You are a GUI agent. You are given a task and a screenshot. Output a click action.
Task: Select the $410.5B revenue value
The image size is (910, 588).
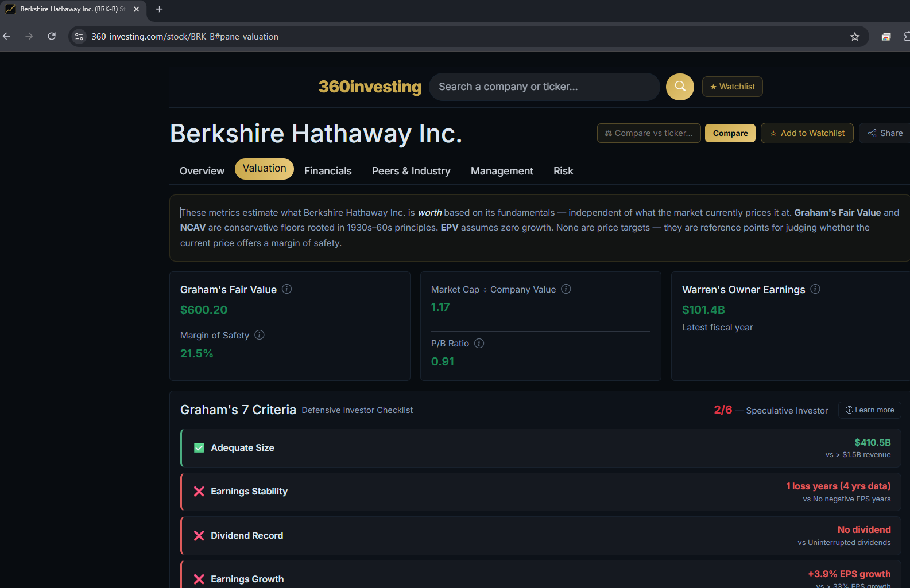point(873,442)
